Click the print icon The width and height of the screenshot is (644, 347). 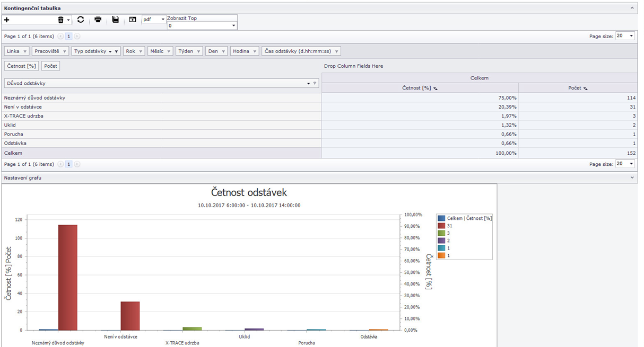coord(98,20)
